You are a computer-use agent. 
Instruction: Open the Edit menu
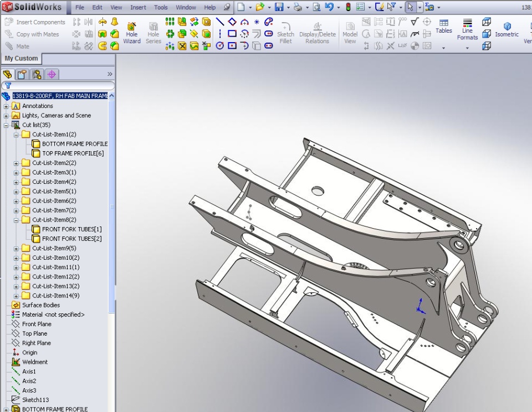[98, 7]
